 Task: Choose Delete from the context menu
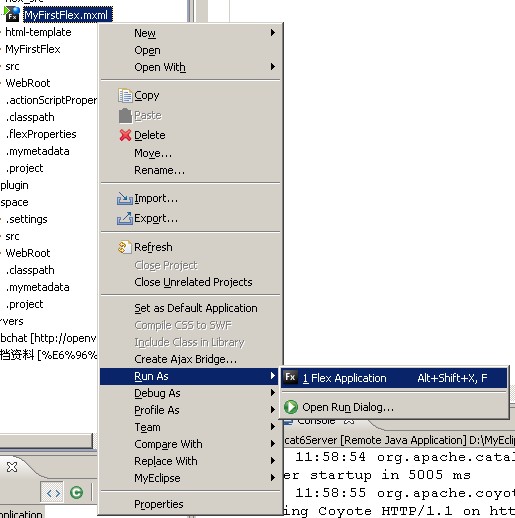coord(191,135)
